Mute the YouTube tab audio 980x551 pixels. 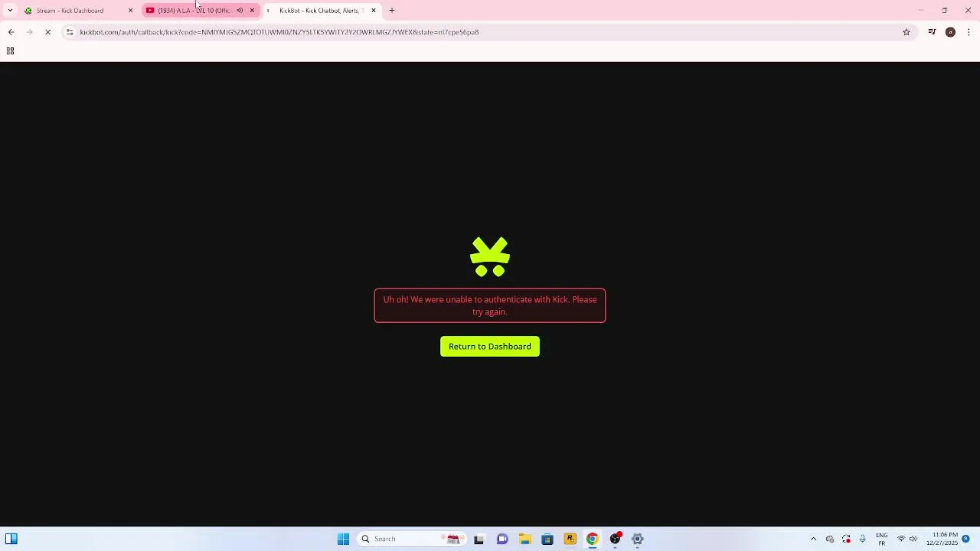click(x=240, y=11)
